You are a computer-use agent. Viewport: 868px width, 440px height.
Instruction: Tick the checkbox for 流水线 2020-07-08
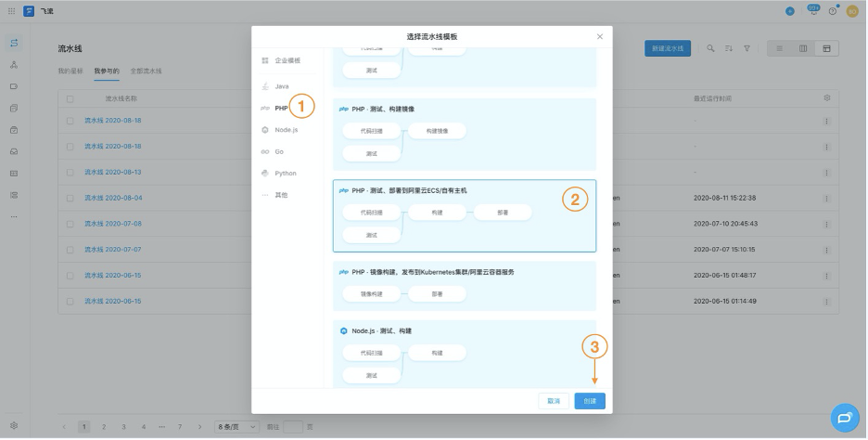pos(70,224)
